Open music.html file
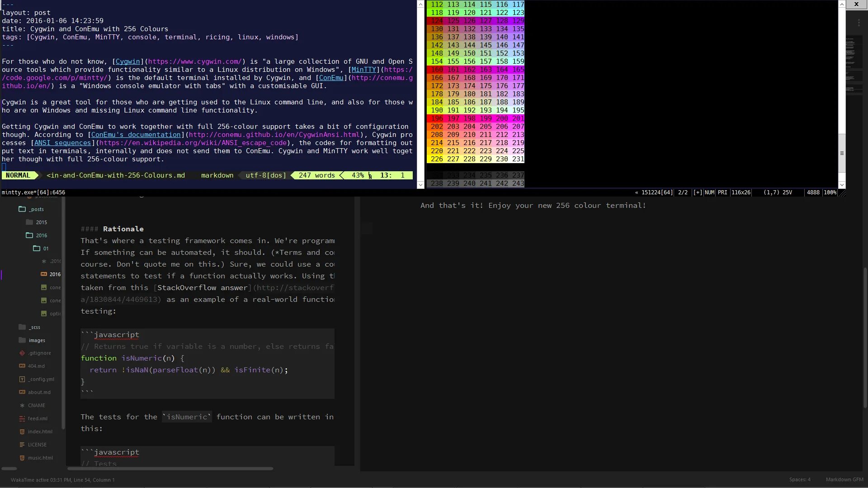This screenshot has width=868, height=488. tap(40, 458)
